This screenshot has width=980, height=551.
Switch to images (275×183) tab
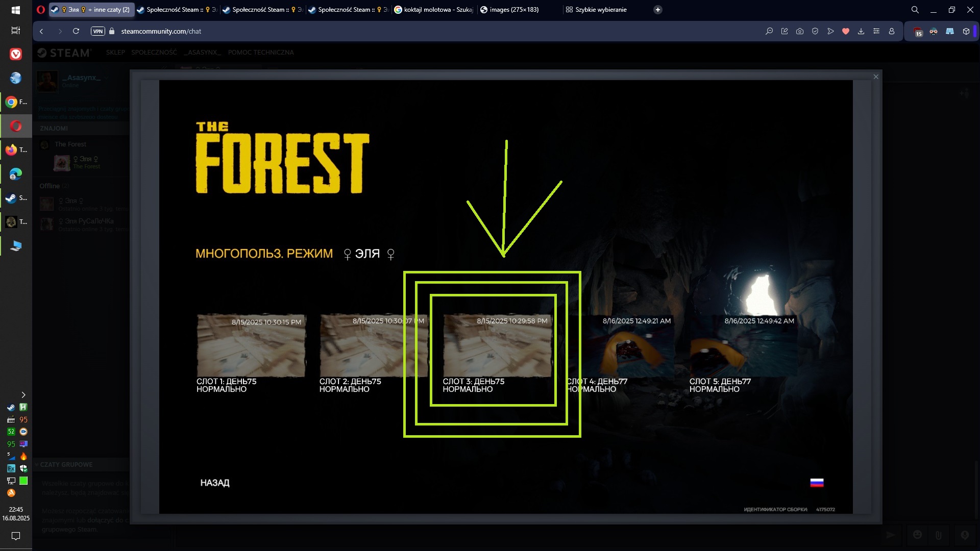tap(513, 10)
